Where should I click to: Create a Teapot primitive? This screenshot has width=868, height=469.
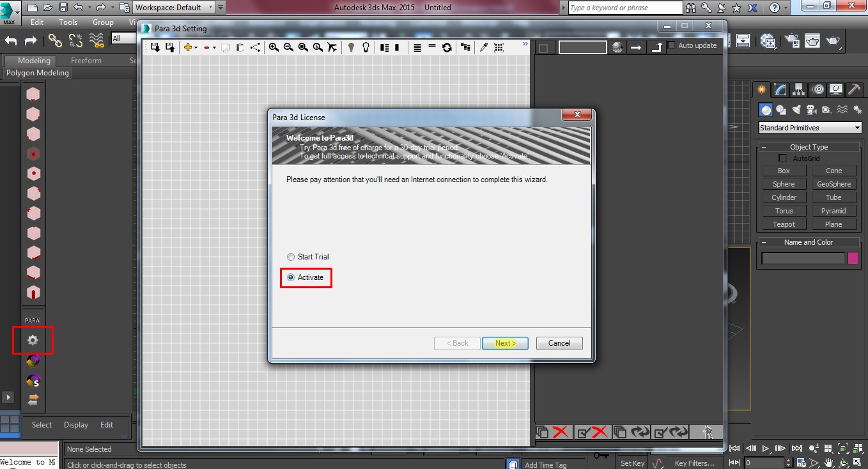pyautogui.click(x=784, y=224)
